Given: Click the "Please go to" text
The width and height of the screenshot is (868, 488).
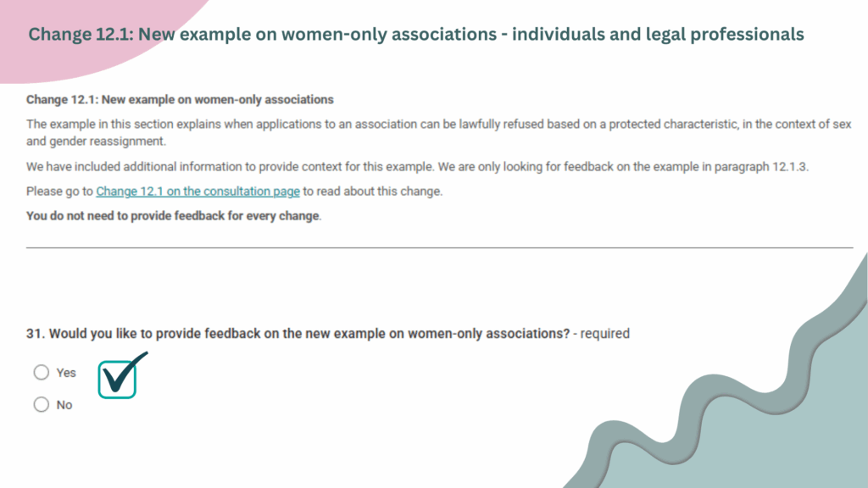Looking at the screenshot, I should (59, 191).
